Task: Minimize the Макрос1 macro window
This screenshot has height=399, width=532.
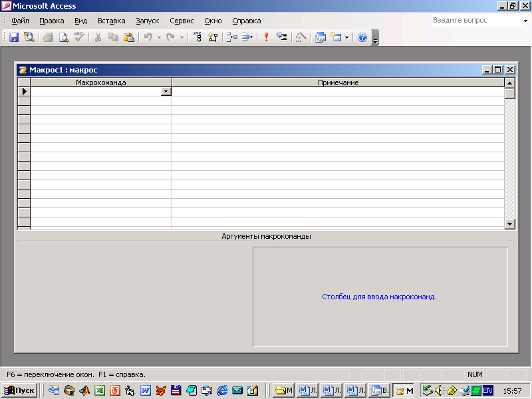Action: (487, 70)
